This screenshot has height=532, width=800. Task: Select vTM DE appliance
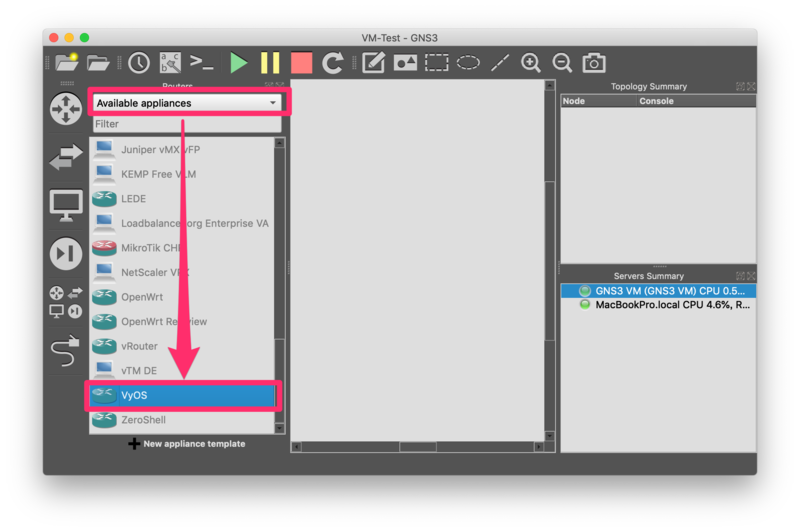click(x=182, y=370)
